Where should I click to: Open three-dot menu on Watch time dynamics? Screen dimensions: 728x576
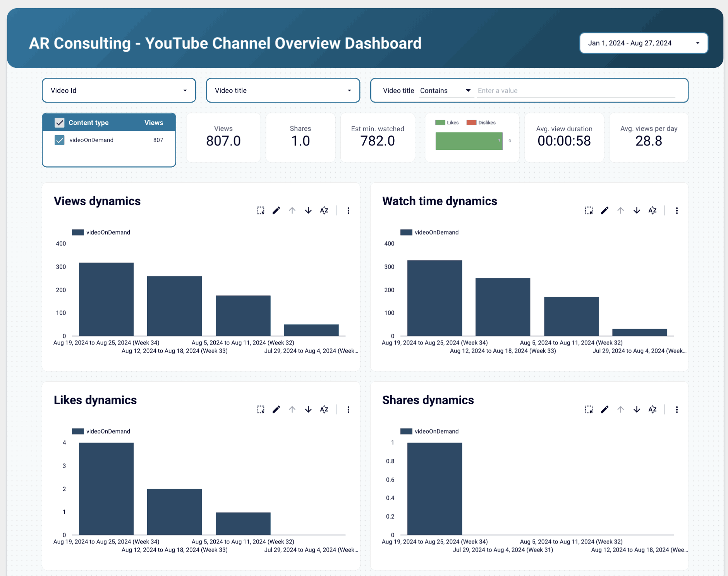(x=676, y=210)
